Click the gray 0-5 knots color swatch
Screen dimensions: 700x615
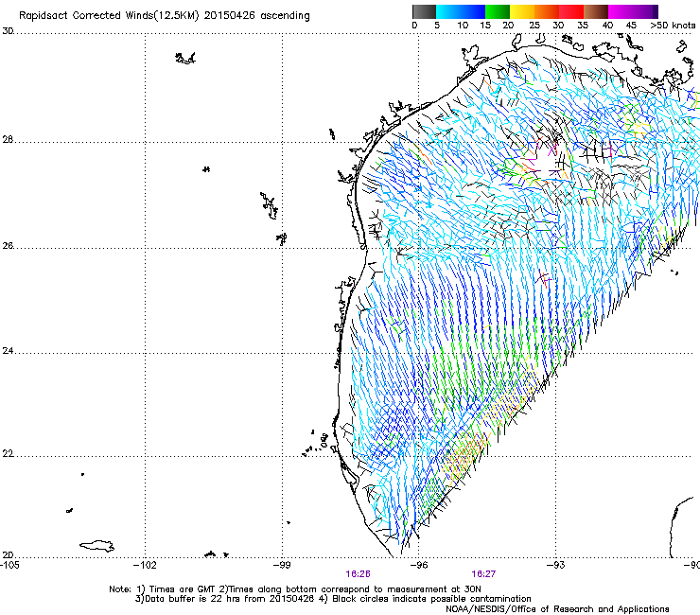[424, 11]
